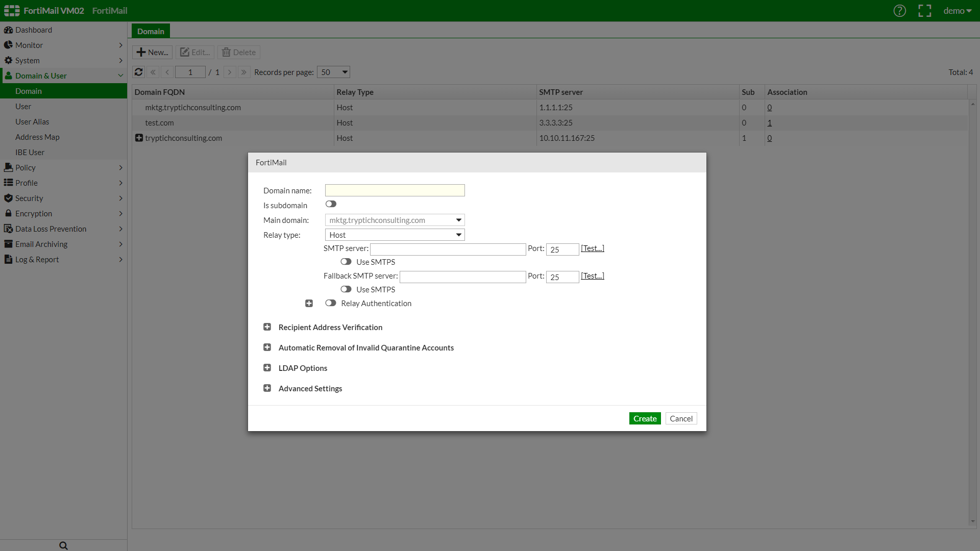Click the FortiMail grid logo icon

12,11
